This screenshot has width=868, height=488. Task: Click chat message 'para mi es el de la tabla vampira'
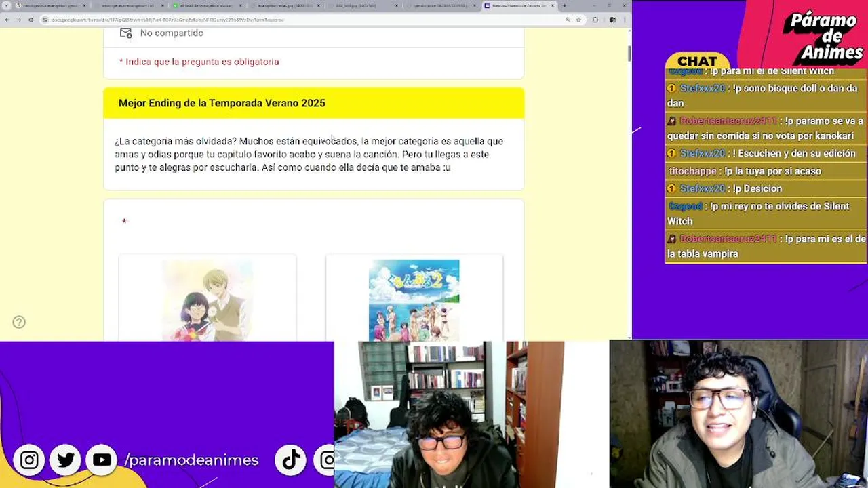(x=766, y=246)
